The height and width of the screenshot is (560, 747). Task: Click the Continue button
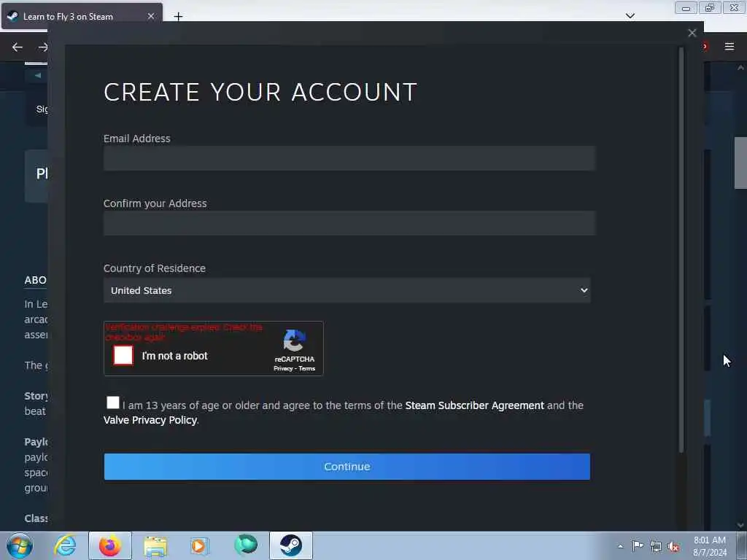point(347,467)
